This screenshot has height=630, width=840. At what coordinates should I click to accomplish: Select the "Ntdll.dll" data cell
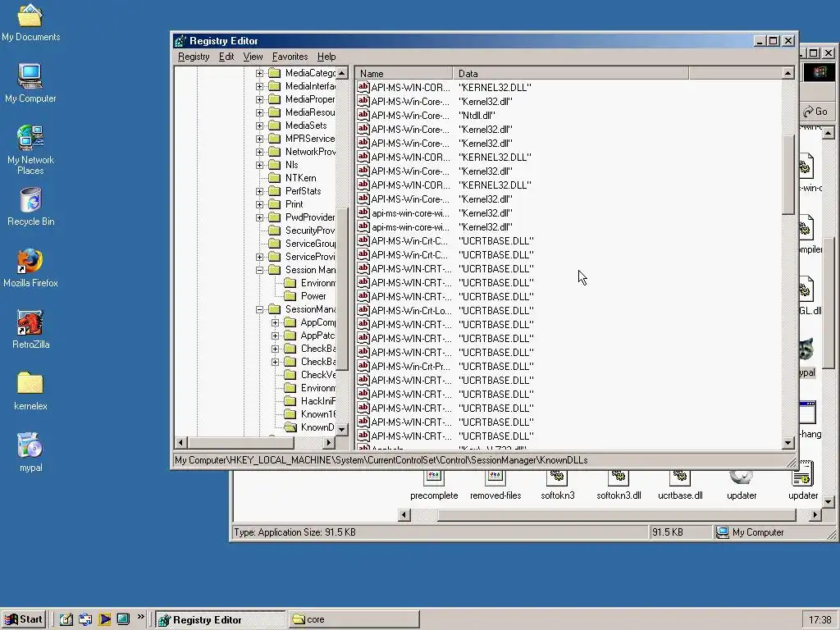(477, 115)
